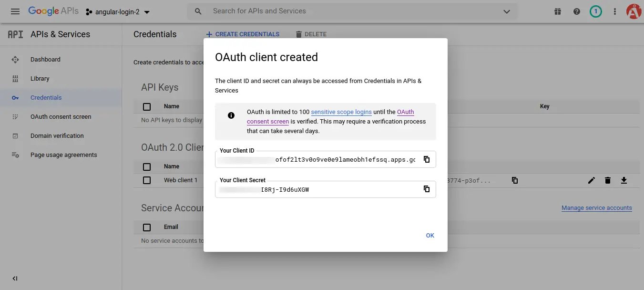The height and width of the screenshot is (290, 644).
Task: Delete the Web client 1 entry
Action: [608, 180]
